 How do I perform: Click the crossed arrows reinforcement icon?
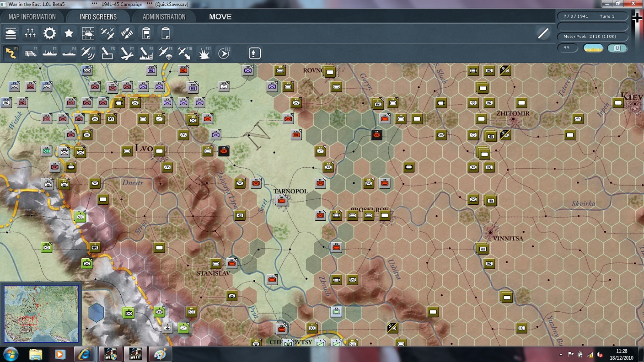pyautogui.click(x=126, y=33)
